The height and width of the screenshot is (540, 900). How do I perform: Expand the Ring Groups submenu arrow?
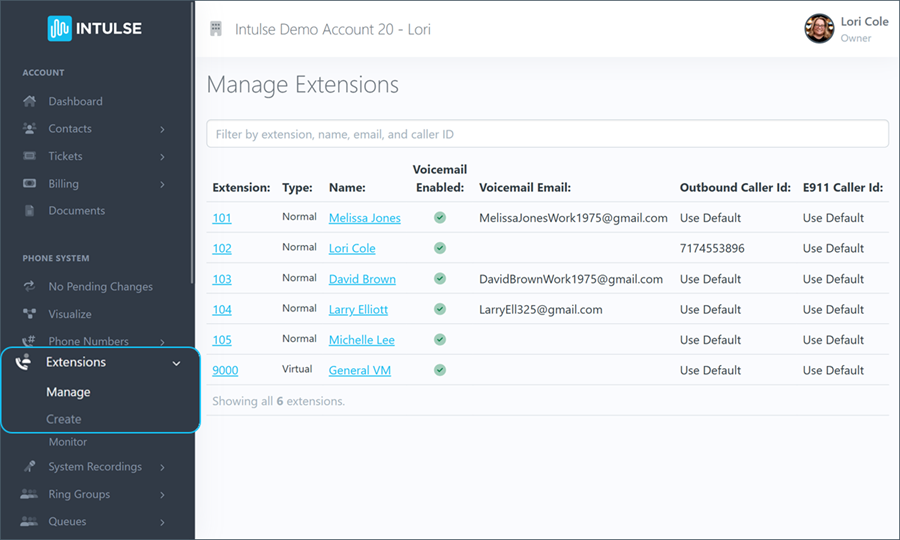[162, 495]
